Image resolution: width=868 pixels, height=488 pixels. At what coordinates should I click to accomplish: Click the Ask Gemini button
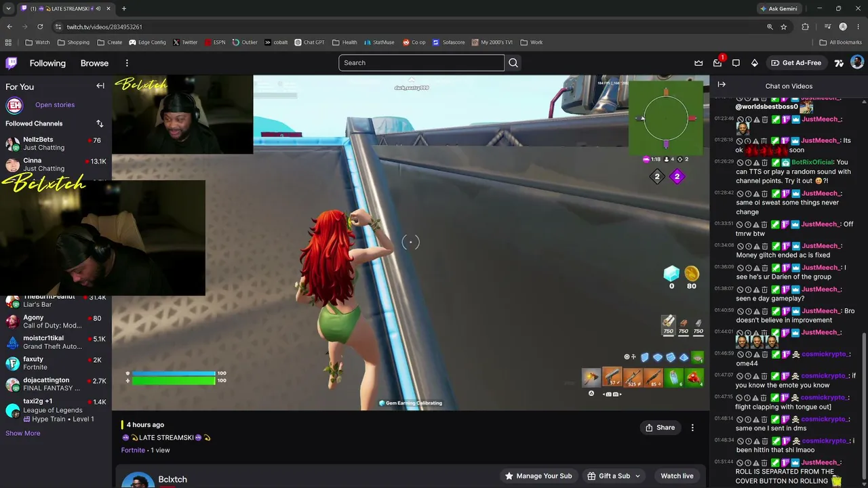pos(778,8)
